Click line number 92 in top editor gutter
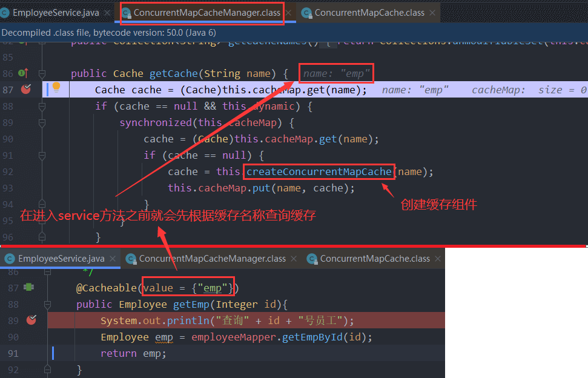Screen dimensions: 588x378 (8, 172)
